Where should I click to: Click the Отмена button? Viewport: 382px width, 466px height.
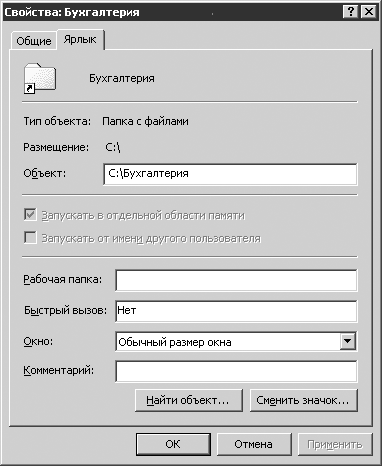[x=254, y=444]
